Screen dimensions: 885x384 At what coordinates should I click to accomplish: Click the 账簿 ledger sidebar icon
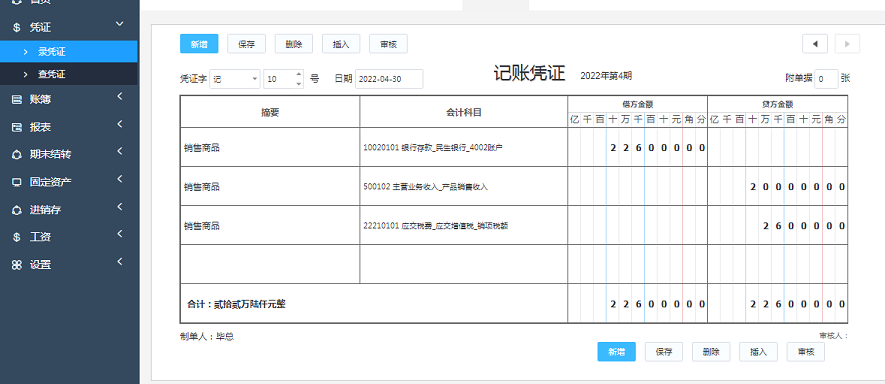click(x=17, y=99)
